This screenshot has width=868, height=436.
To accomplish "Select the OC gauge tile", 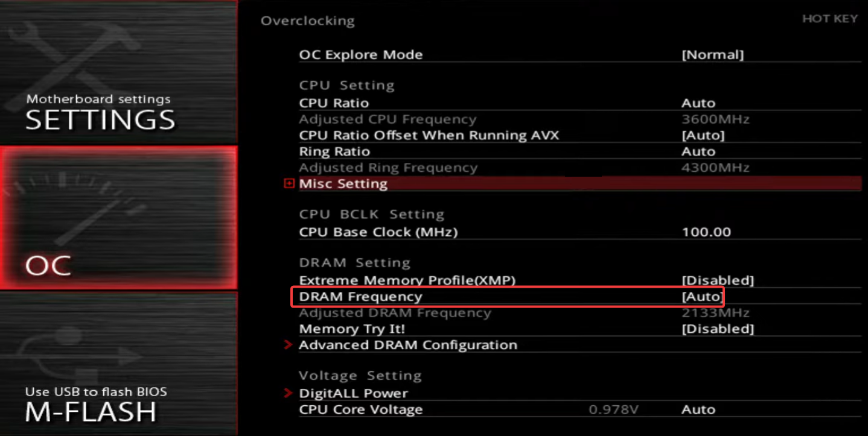I will (118, 218).
